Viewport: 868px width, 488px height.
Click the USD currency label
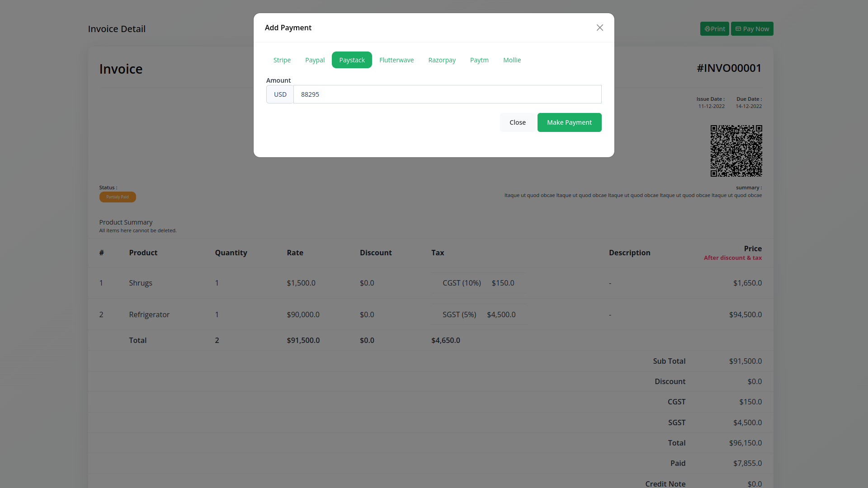click(x=280, y=94)
